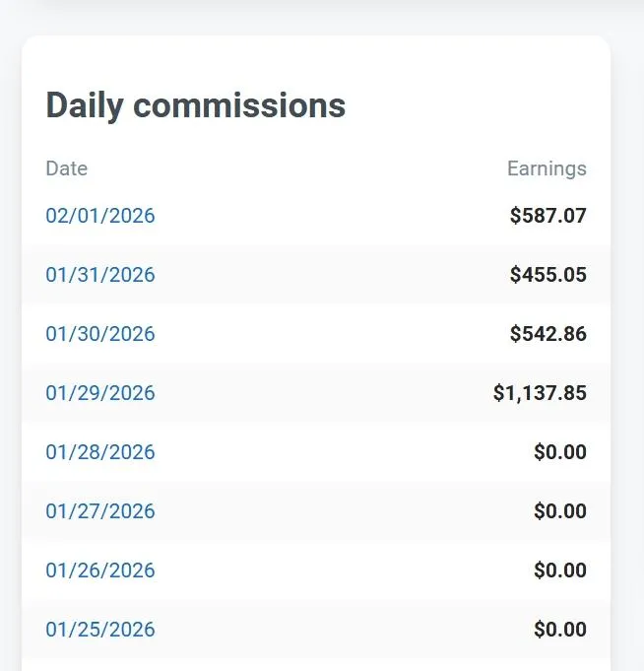Click the $455.05 earnings value
The width and height of the screenshot is (644, 671).
[547, 275]
